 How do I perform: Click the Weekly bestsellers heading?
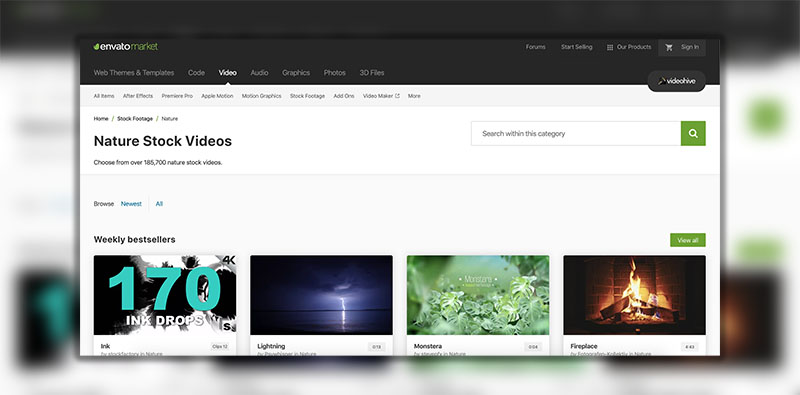tap(134, 239)
